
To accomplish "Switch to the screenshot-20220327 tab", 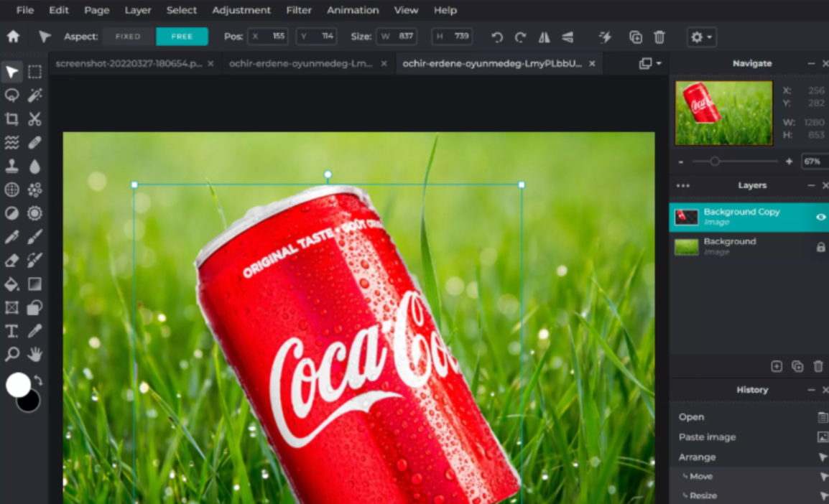I will [129, 63].
